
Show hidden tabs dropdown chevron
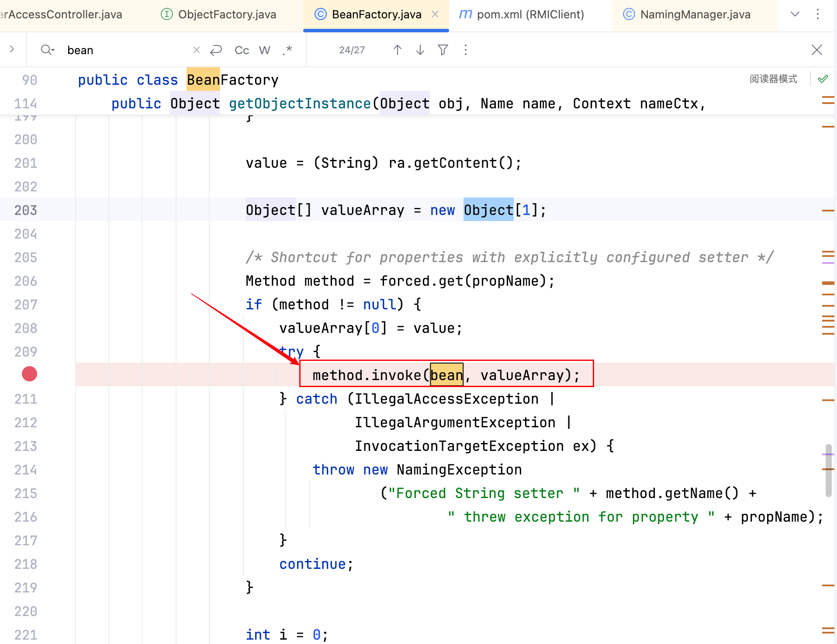coord(795,14)
